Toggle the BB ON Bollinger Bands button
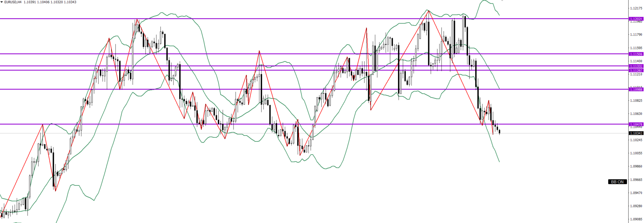Screen dimensions: 644x223 [617, 182]
